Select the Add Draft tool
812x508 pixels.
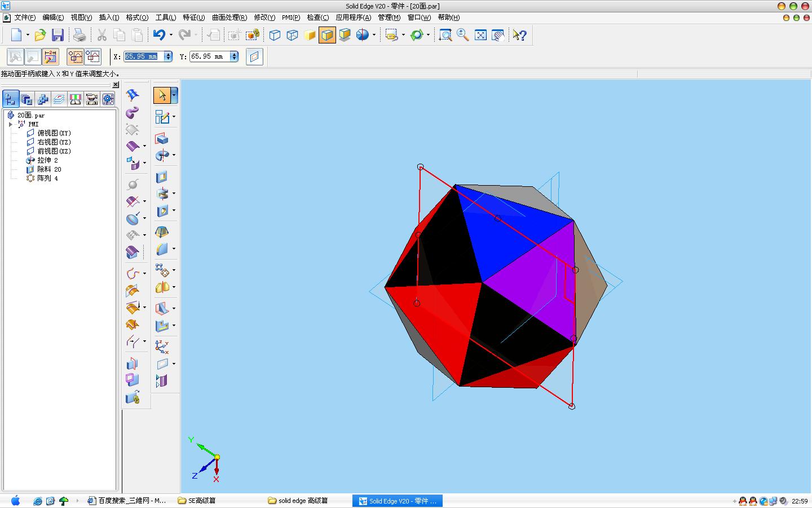pos(162,232)
